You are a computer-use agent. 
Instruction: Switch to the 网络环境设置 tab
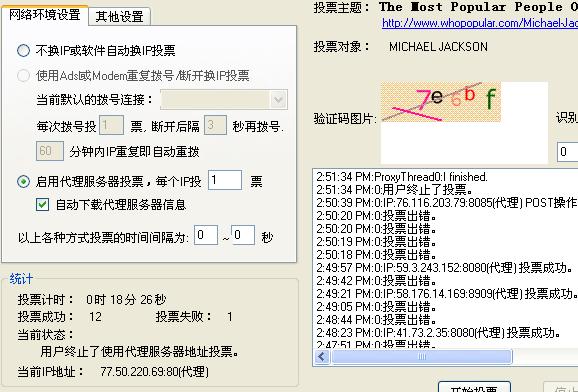[45, 15]
